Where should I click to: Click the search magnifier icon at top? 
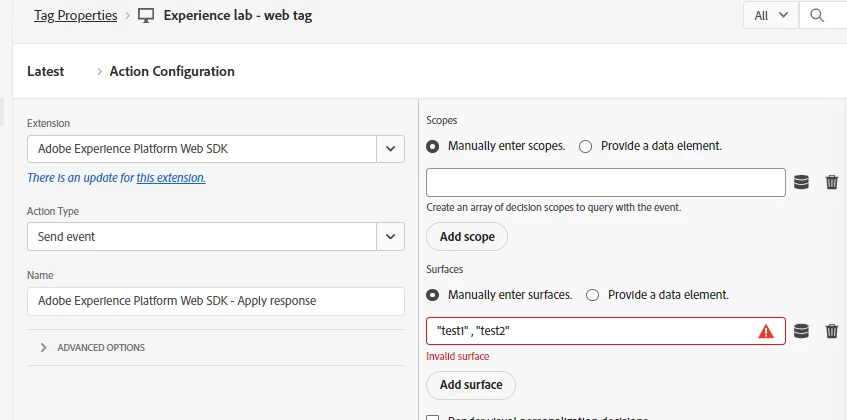click(817, 16)
